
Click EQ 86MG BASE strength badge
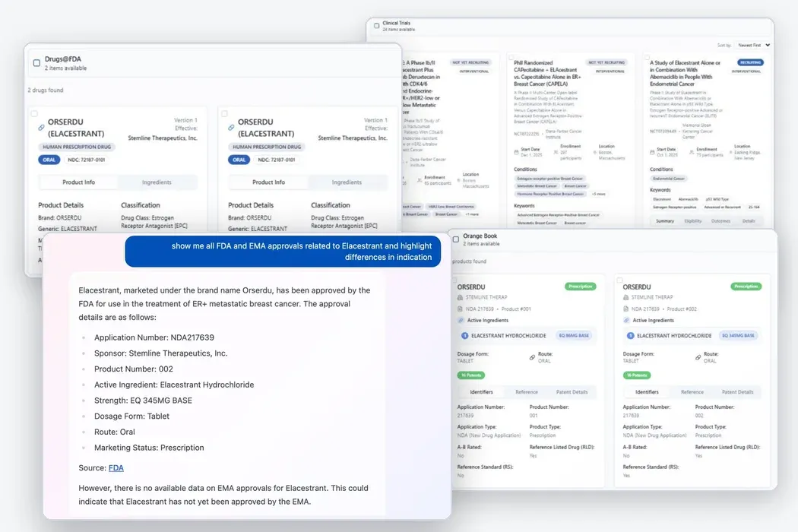pyautogui.click(x=574, y=335)
